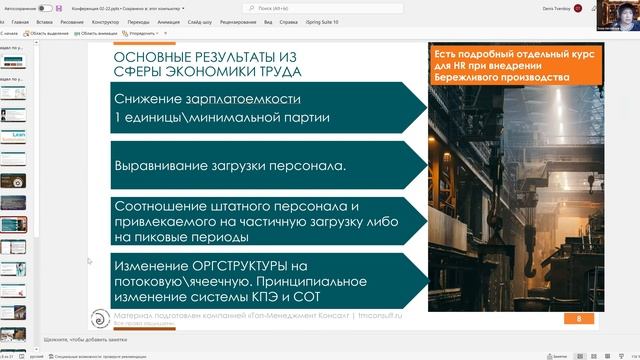Click the user account avatar icon
Screen dimensions: 640x360
click(578, 8)
